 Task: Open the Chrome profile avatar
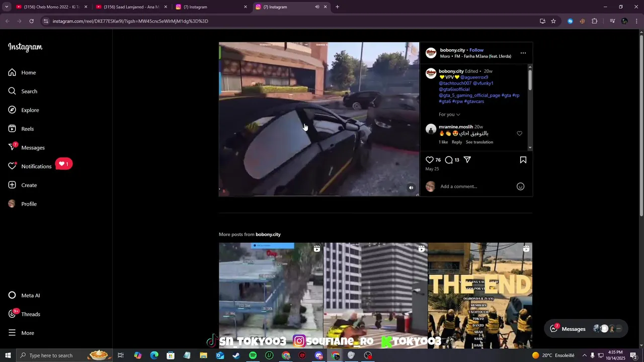pos(624,21)
